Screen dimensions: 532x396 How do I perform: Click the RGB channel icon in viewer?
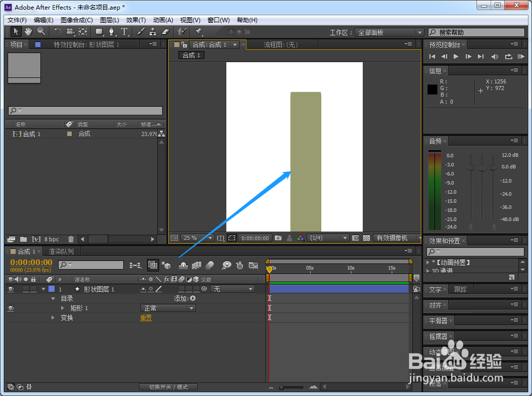300,238
